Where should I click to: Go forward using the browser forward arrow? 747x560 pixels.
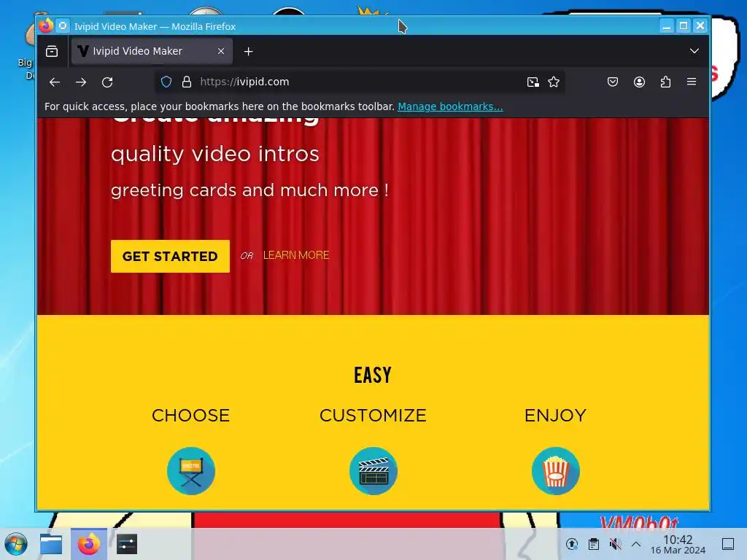81,82
